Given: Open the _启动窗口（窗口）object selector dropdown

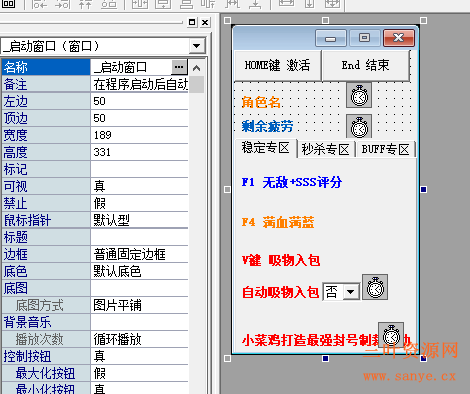Looking at the screenshot, I should tap(197, 46).
